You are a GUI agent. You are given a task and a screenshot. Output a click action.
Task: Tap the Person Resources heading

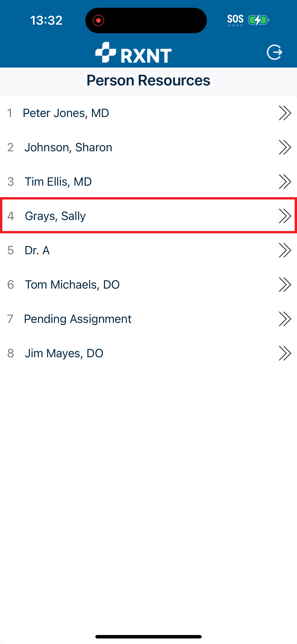pos(148,80)
